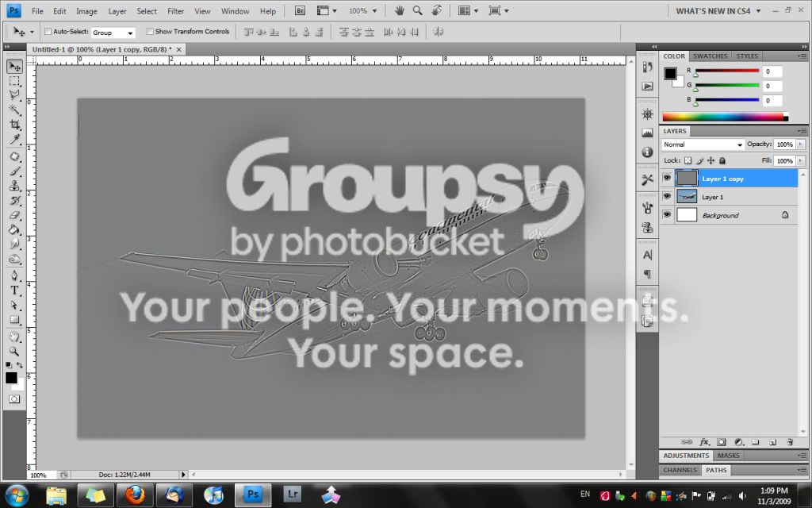This screenshot has height=508, width=812.
Task: Select the Eyedropper tool
Action: point(14,139)
